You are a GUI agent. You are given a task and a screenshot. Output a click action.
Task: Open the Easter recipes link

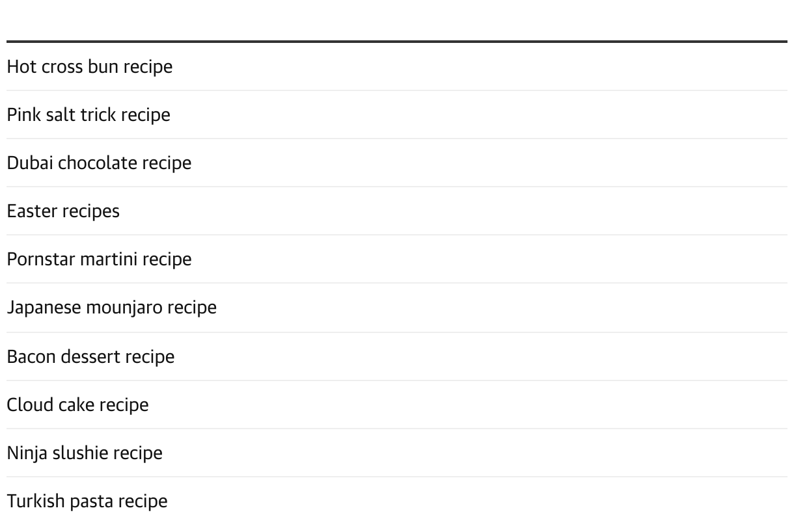63,211
